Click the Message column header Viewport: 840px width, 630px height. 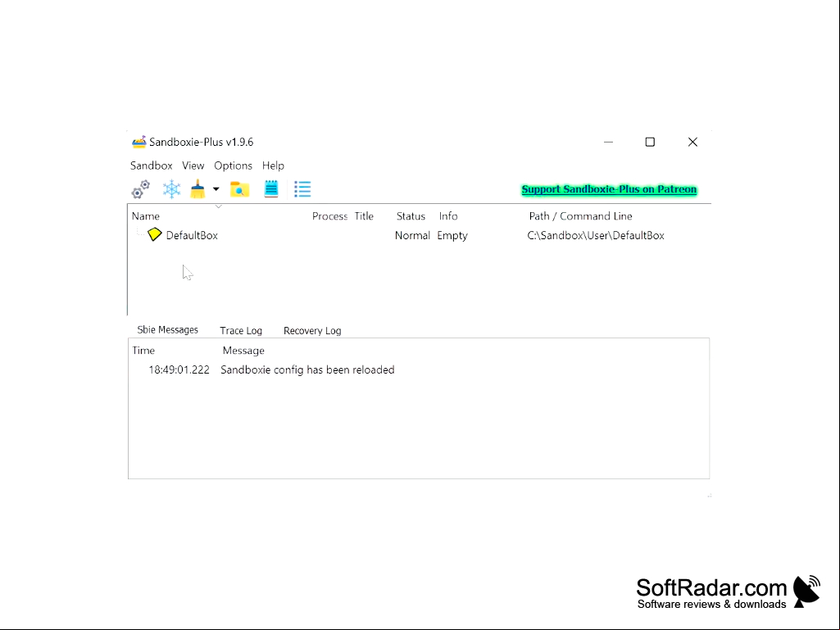tap(243, 351)
